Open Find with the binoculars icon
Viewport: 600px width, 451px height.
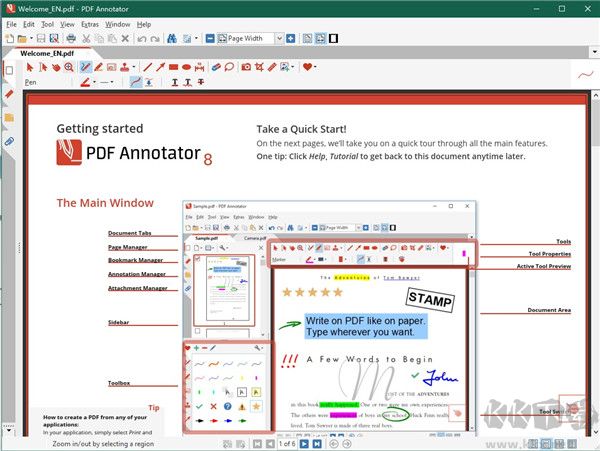[x=172, y=38]
